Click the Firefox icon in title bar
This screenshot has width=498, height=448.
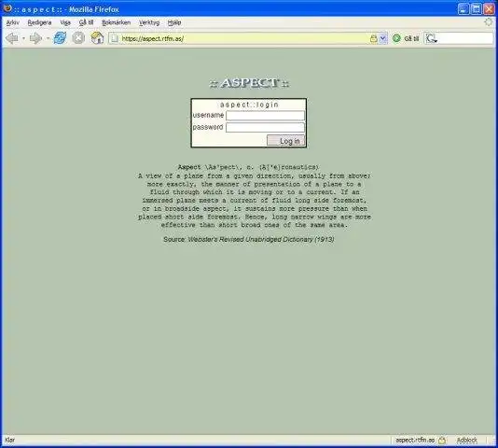click(x=7, y=8)
